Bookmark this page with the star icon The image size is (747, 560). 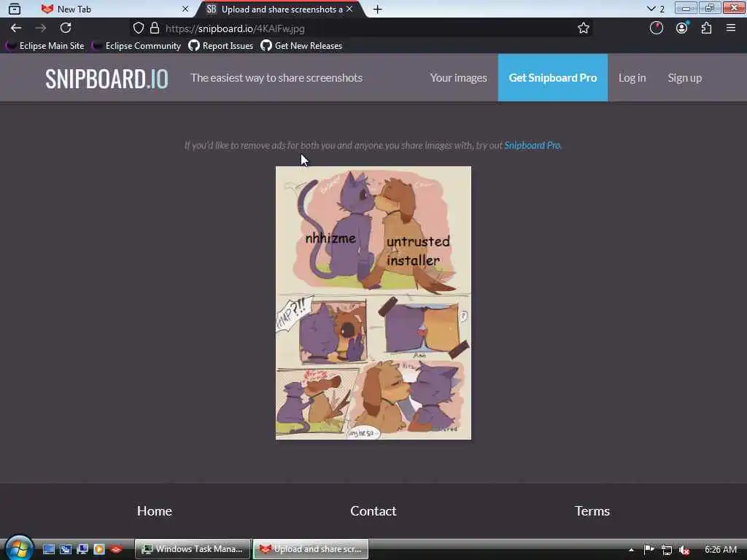583,28
